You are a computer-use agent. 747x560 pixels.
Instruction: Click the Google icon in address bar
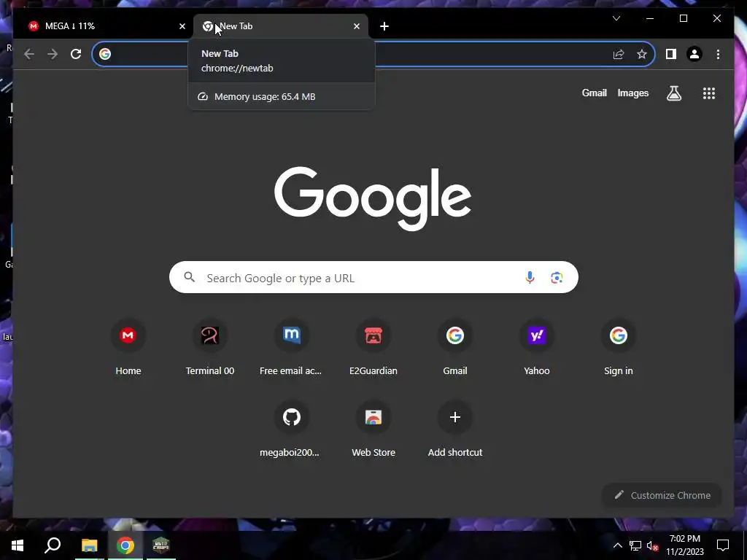pyautogui.click(x=105, y=54)
